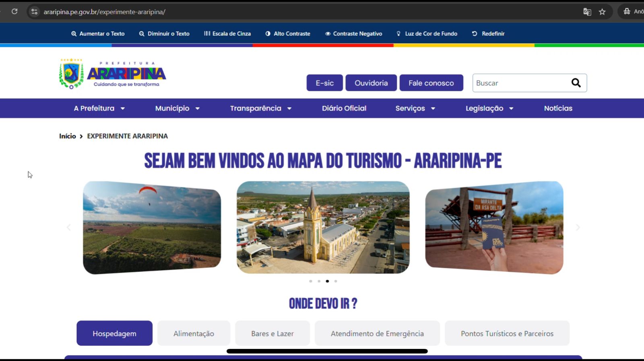Click the site information icon beside the URL

click(35, 12)
